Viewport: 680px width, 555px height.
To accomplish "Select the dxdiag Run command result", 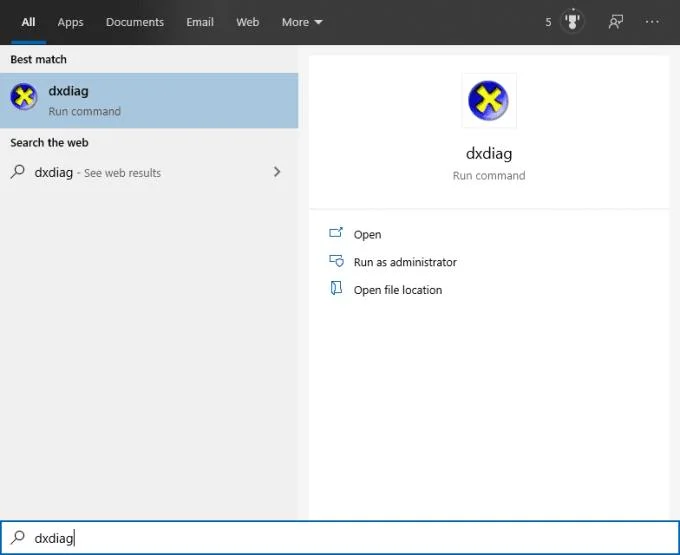I will (149, 101).
